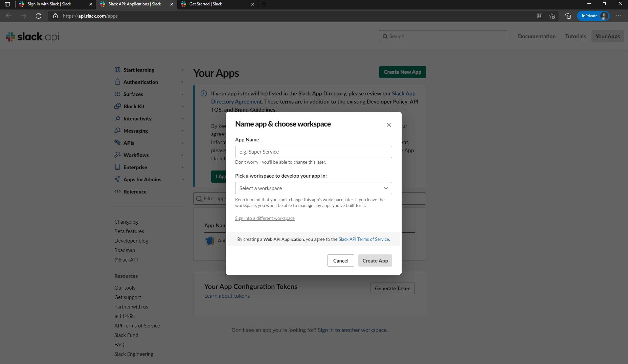Click the Slack API logo

32,37
